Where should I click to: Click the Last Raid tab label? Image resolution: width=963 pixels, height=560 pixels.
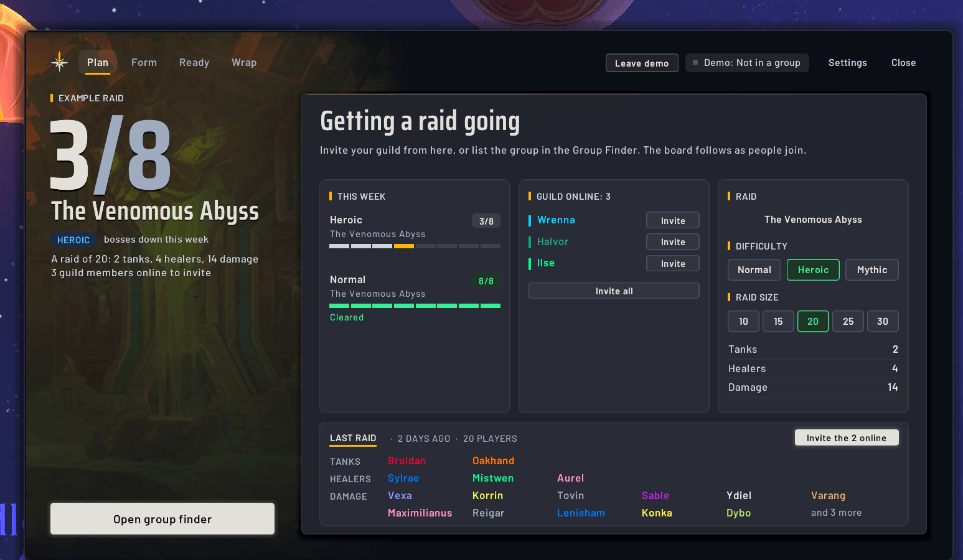(353, 438)
